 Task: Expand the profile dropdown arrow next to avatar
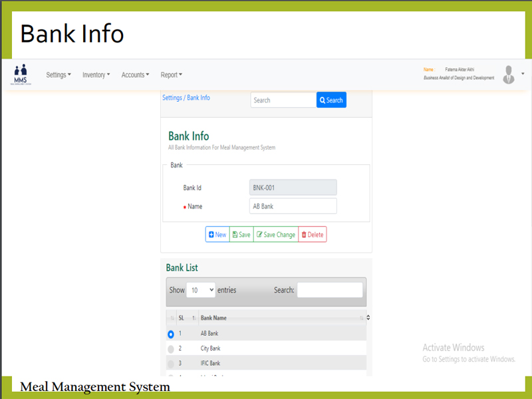pyautogui.click(x=523, y=74)
